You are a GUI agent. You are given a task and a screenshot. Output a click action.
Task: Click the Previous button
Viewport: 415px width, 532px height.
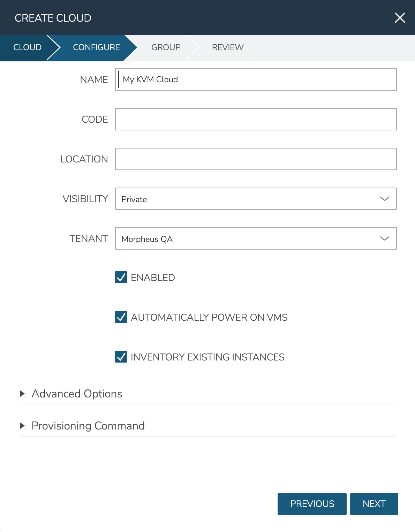click(x=312, y=504)
